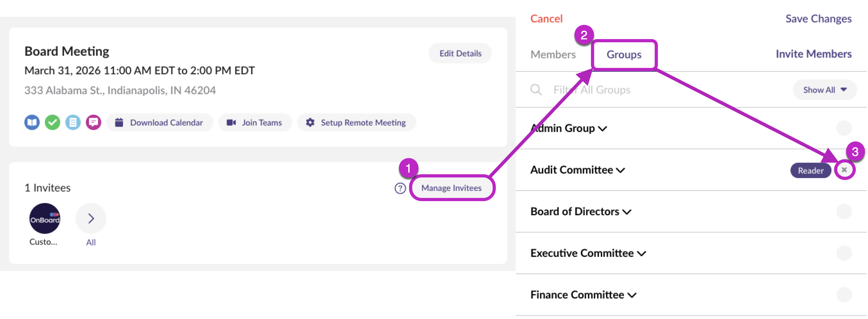Click the search magnifier icon
Viewport: 868px width, 319px height.
[536, 90]
